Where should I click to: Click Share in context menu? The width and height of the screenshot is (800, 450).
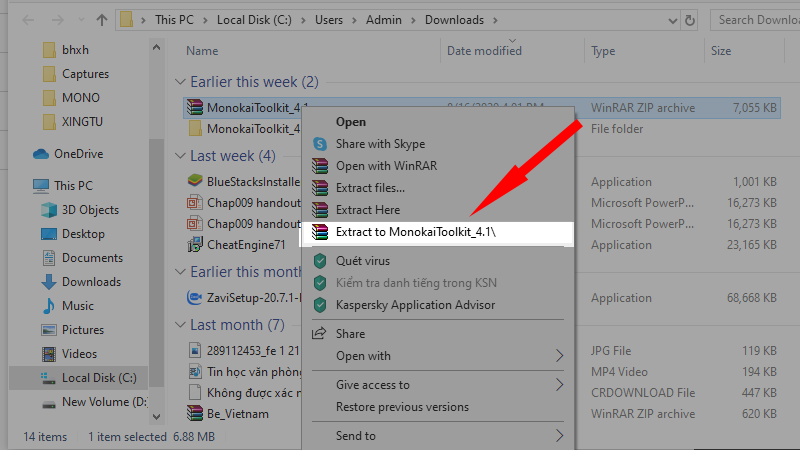(350, 334)
